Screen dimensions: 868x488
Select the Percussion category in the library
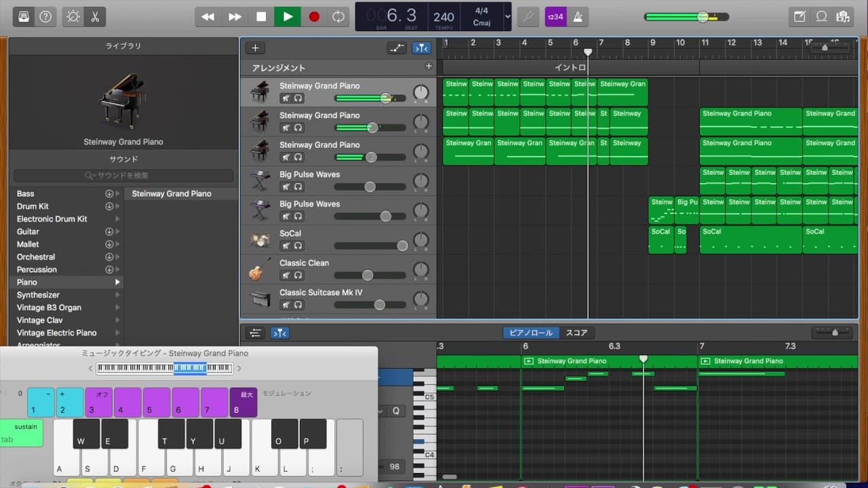37,270
